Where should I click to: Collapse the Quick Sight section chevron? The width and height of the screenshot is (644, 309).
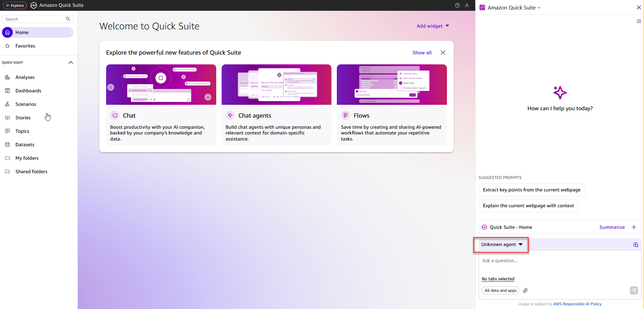pyautogui.click(x=71, y=63)
